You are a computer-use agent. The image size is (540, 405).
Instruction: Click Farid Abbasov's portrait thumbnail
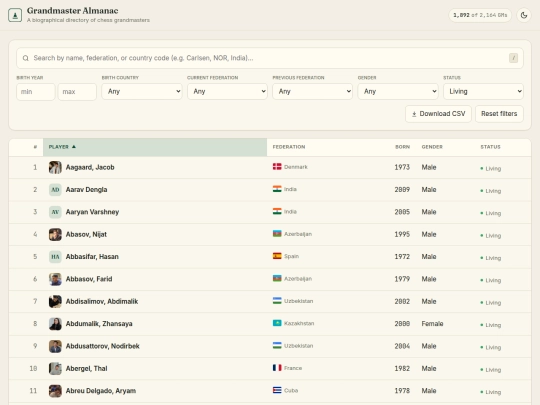[x=55, y=279]
